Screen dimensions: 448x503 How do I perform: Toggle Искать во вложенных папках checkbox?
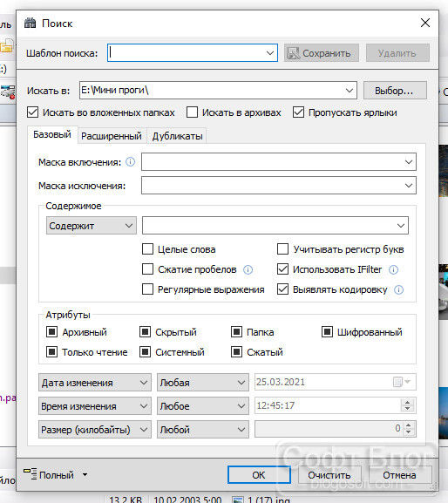[x=33, y=112]
